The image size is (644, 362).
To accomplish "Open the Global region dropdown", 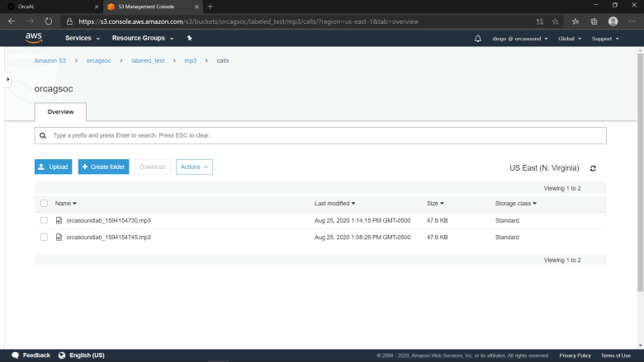I will (x=570, y=39).
